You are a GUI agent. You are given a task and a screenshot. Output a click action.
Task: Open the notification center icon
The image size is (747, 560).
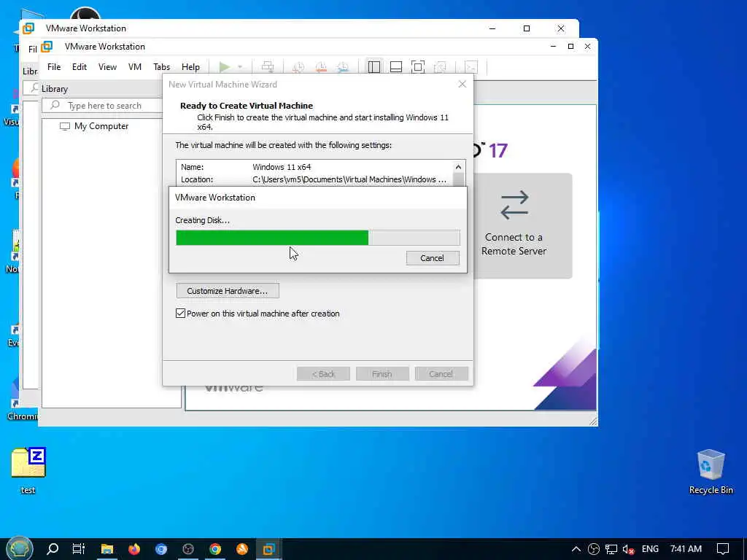pos(723,549)
